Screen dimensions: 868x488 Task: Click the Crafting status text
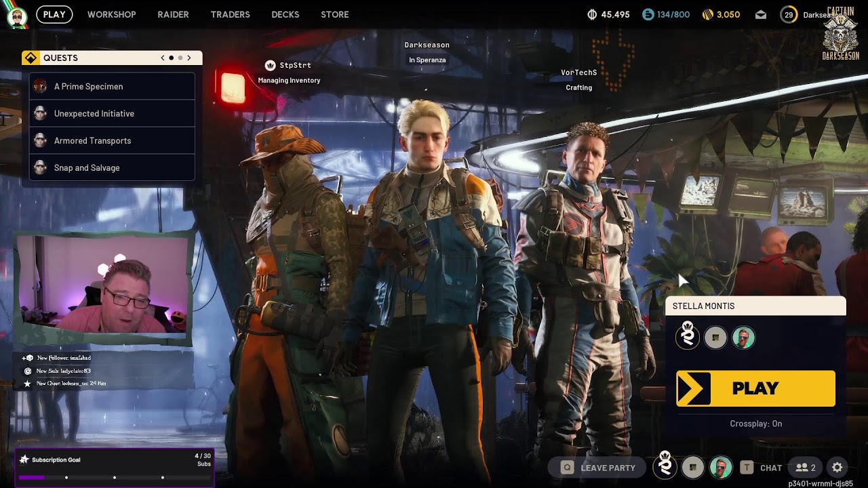coord(579,87)
